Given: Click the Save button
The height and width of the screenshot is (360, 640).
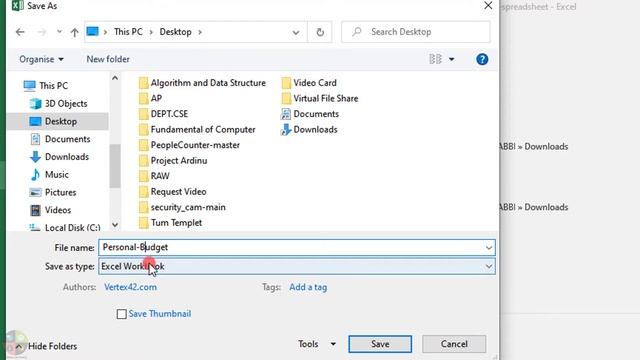Looking at the screenshot, I should pos(380,344).
